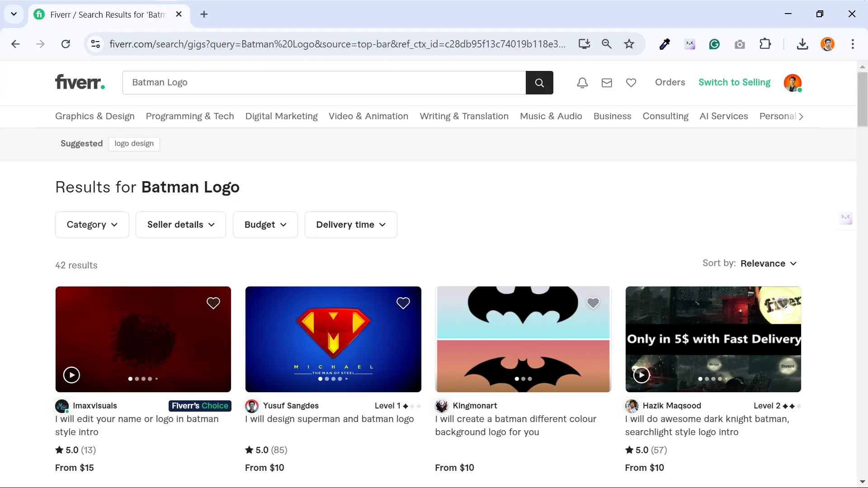The image size is (868, 488).
Task: Reload the page
Action: (66, 44)
